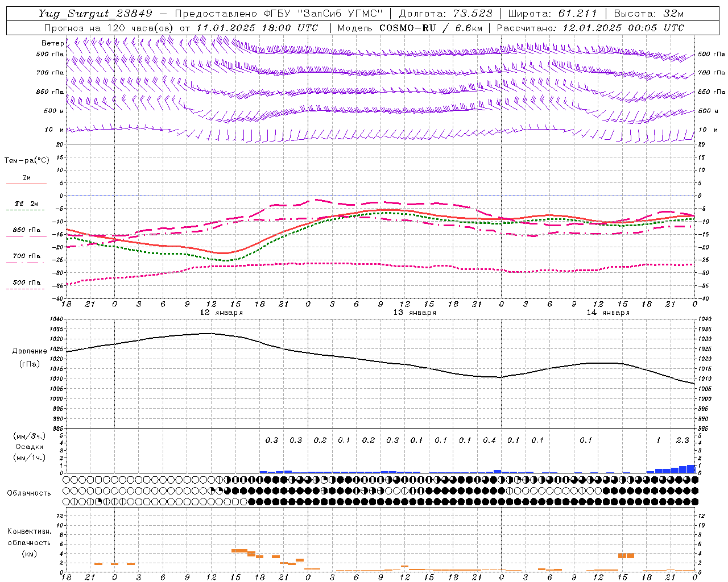Click the 10 м wind level label on left
This screenshot has width=728, height=582.
[x=54, y=130]
